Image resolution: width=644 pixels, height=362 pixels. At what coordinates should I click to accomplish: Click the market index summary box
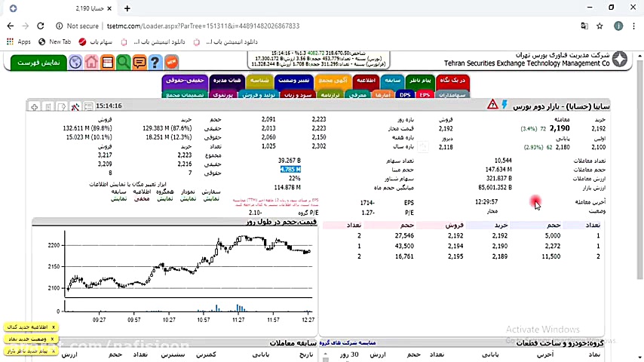pyautogui.click(x=319, y=60)
